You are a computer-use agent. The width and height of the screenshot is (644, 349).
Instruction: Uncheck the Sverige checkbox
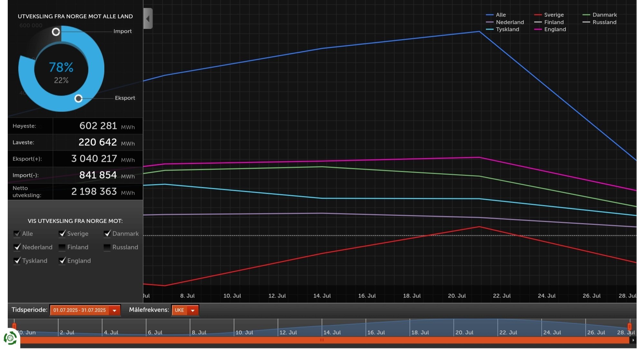pos(62,234)
